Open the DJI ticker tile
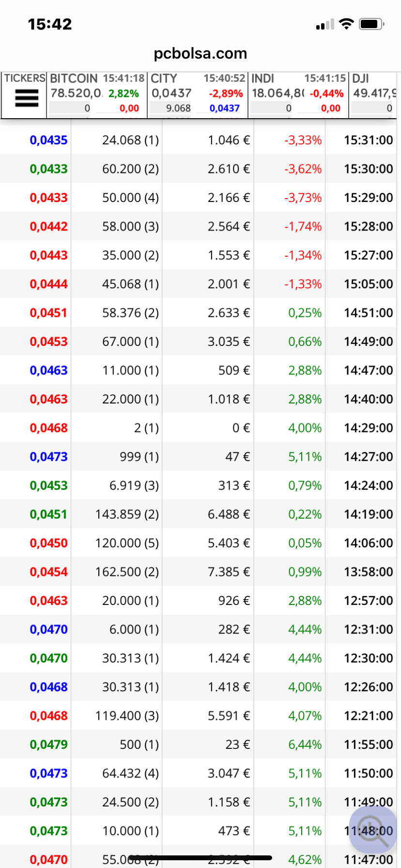Screen dimensions: 401x868 (x=373, y=94)
